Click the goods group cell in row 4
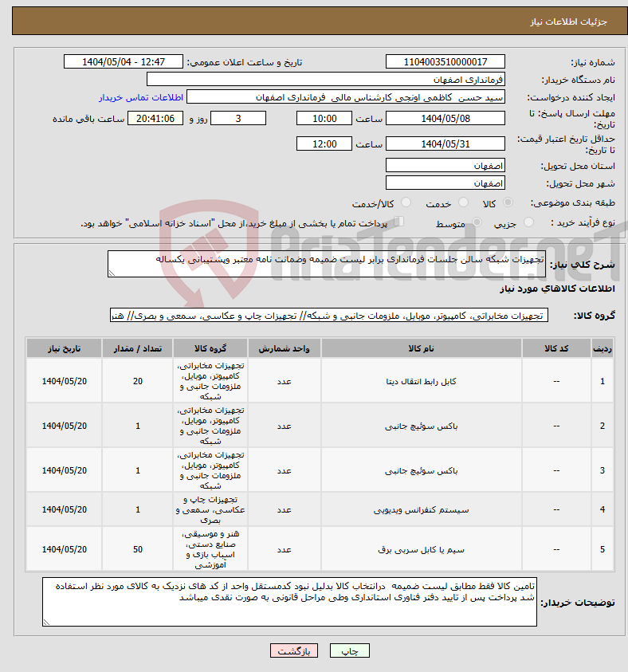The height and width of the screenshot is (672, 628). click(210, 509)
